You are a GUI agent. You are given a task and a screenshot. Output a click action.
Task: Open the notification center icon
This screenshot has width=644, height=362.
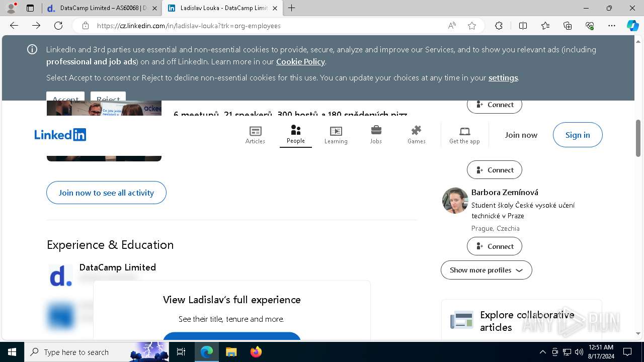click(627, 352)
